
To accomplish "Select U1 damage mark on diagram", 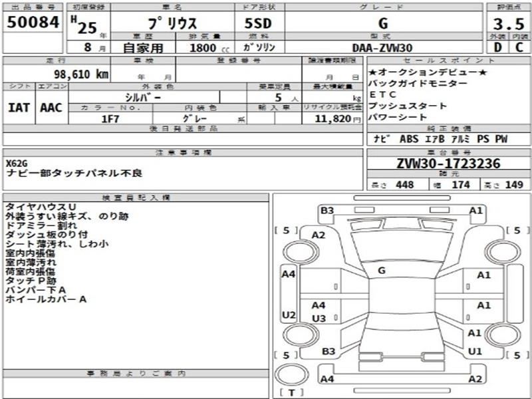I will [x=475, y=352].
